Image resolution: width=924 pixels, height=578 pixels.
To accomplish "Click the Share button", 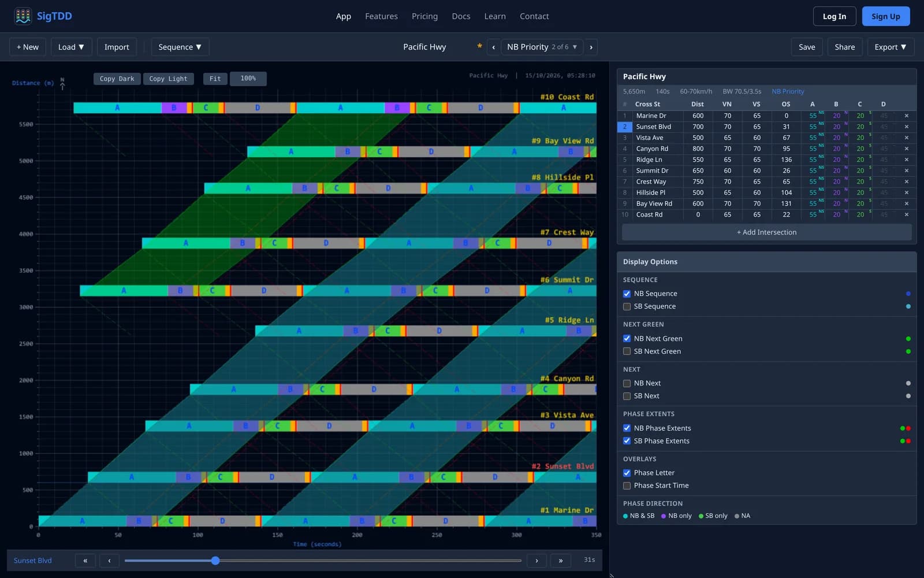I will pos(844,47).
